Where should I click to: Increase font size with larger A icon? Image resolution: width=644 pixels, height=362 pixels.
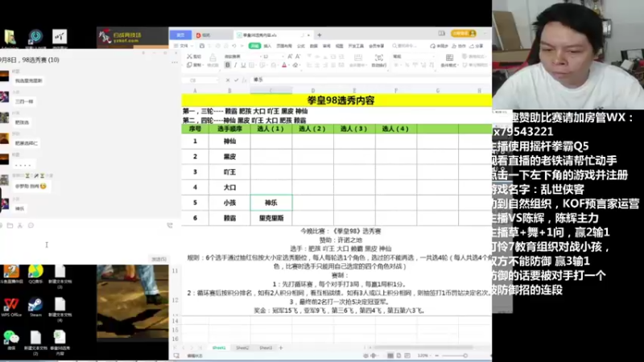(x=290, y=56)
